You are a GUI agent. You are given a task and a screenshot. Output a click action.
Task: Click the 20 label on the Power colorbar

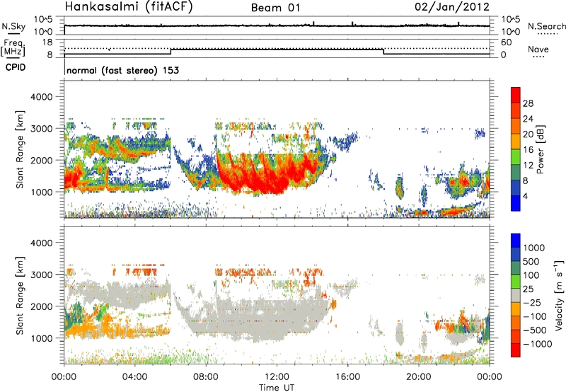[x=528, y=134]
